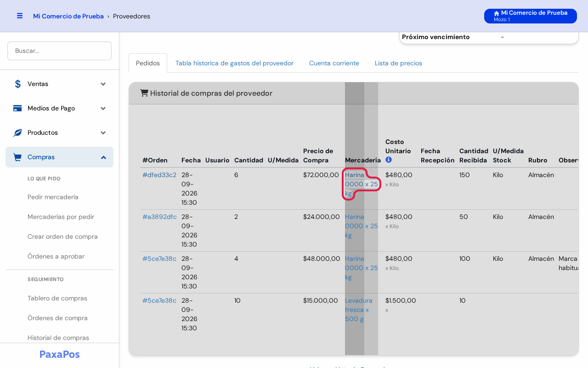The height and width of the screenshot is (368, 588).
Task: Click the Medios de Pago card icon
Action: pos(17,108)
